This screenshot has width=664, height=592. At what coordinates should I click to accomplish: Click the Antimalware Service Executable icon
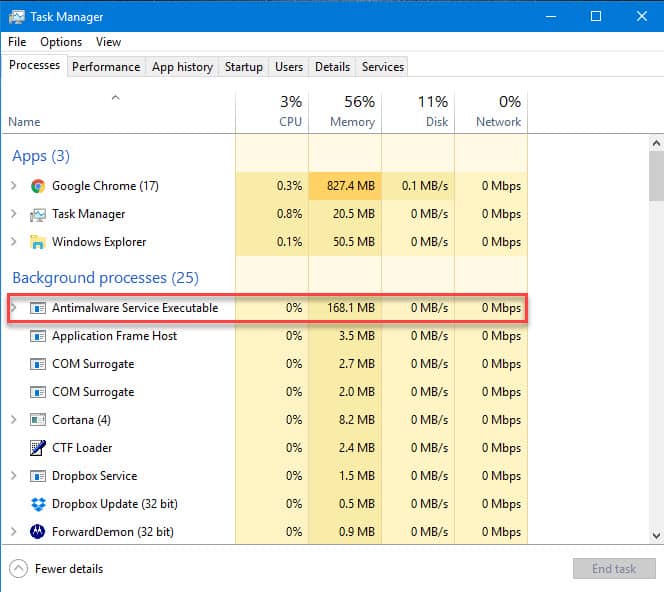(x=38, y=308)
